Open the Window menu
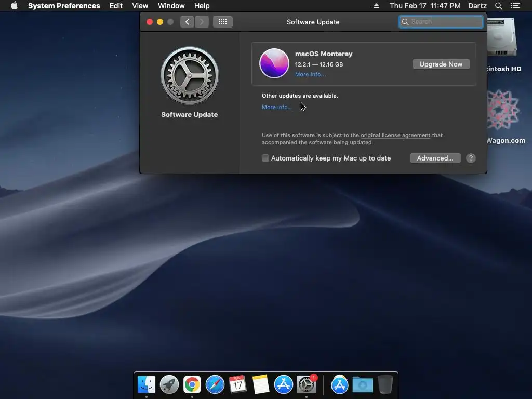 171,6
